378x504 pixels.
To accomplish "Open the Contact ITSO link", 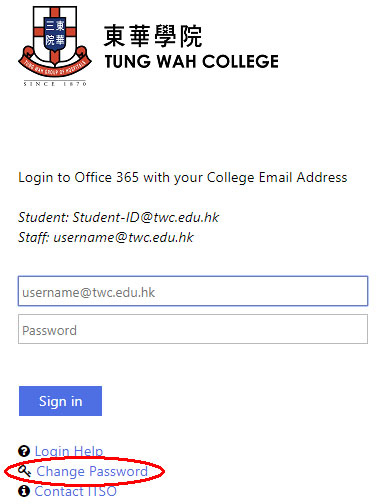I will [x=76, y=491].
